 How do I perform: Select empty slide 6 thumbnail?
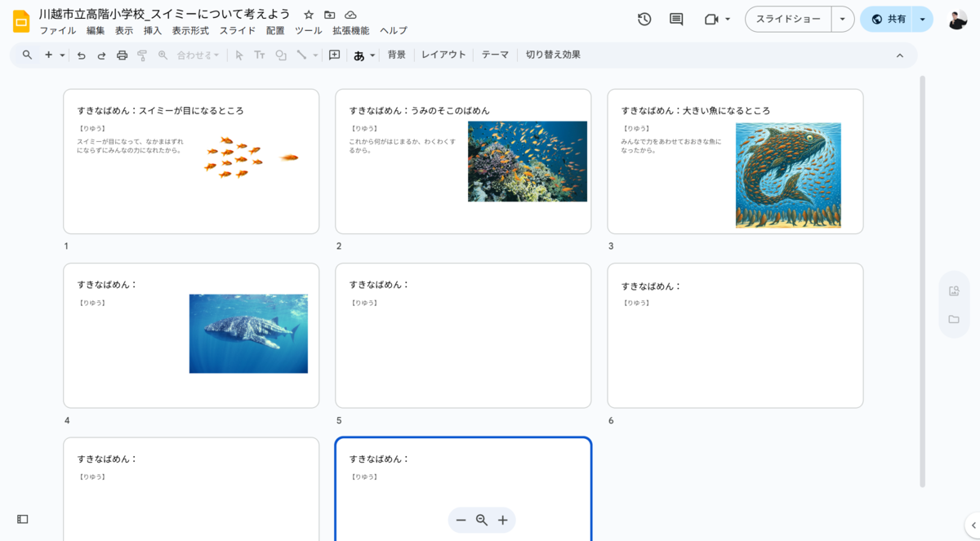pos(735,335)
